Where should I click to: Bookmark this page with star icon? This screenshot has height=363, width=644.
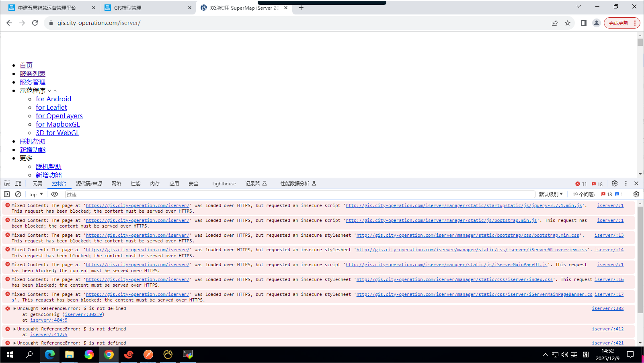567,23
